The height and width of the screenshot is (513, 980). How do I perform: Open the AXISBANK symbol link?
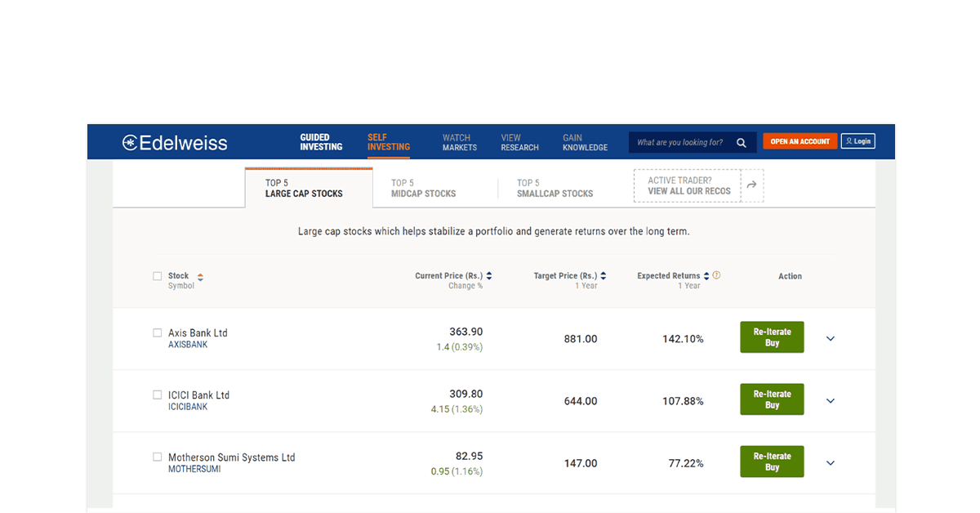click(x=188, y=345)
